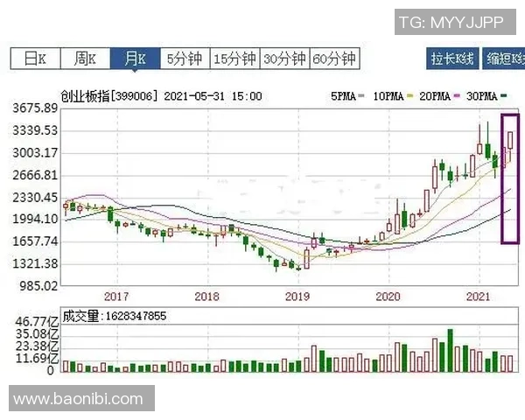Click the 缩短K线 button

point(504,59)
